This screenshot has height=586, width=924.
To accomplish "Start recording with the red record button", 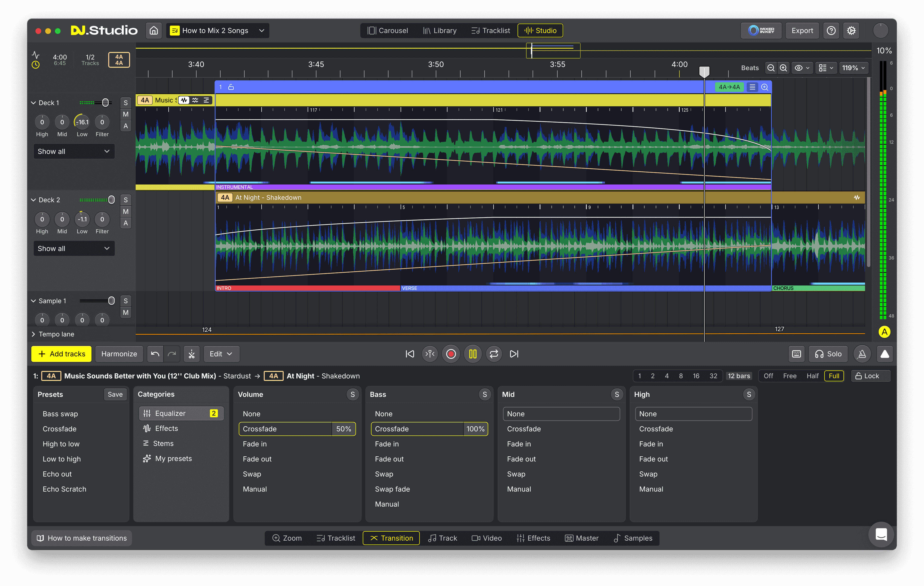I will tap(451, 354).
